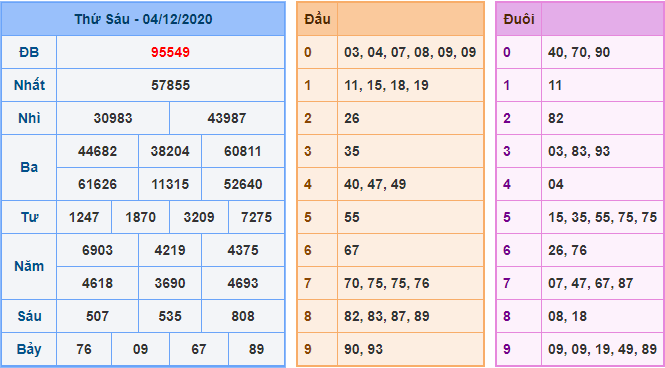The height and width of the screenshot is (368, 665).
Task: Select Đuôi row 4 value 04
Action: pyautogui.click(x=556, y=184)
